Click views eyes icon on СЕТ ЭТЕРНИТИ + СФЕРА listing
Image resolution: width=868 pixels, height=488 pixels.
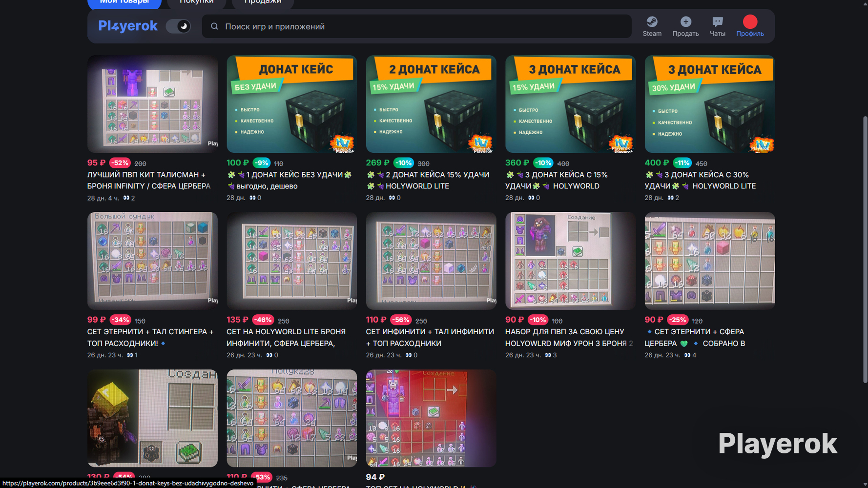coord(687,355)
